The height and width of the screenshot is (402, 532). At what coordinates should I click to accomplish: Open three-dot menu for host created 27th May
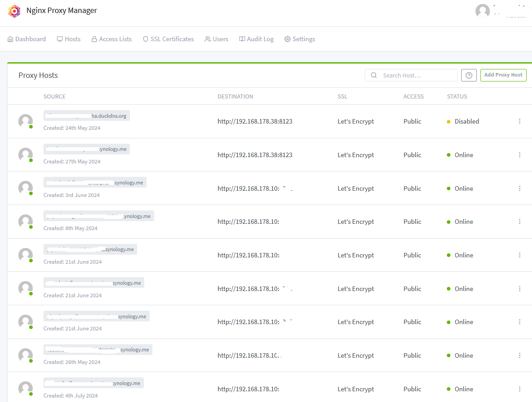click(519, 155)
